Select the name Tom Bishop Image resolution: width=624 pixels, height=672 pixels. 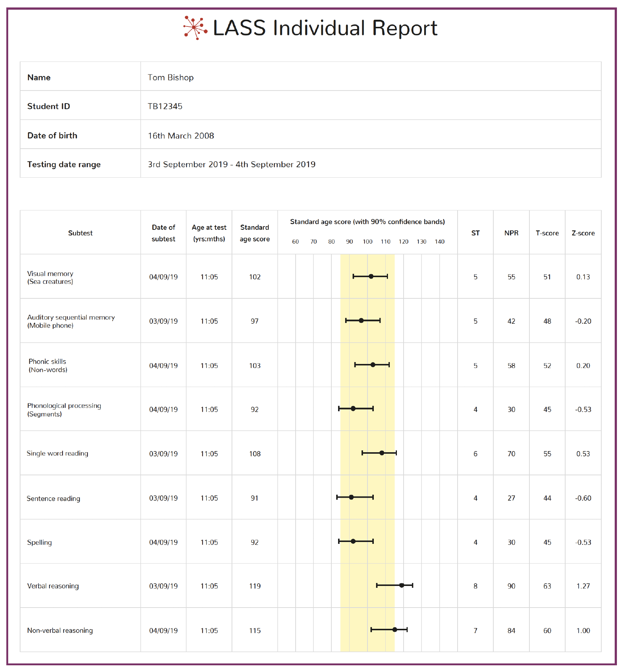coord(171,77)
